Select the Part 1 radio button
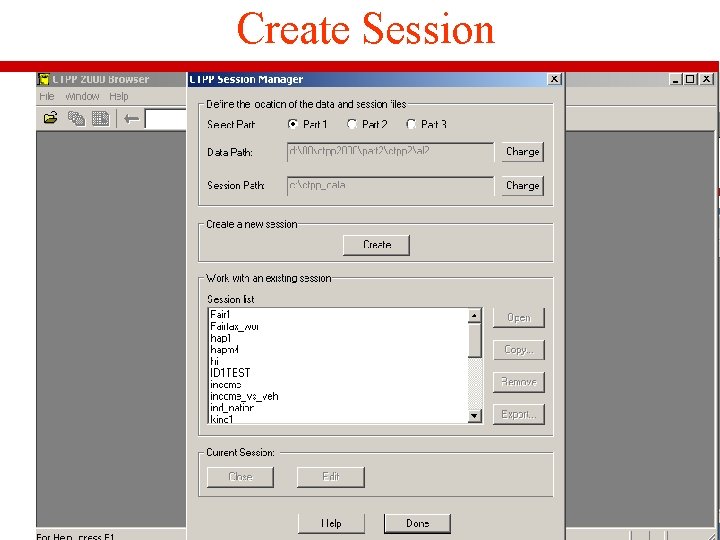Viewport: 720px width, 540px height. (292, 124)
